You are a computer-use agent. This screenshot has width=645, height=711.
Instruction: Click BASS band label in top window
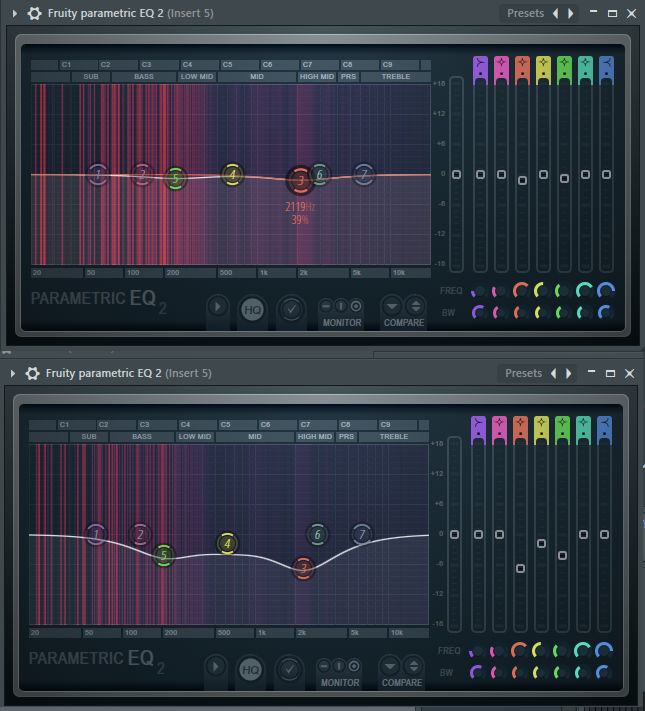click(144, 77)
